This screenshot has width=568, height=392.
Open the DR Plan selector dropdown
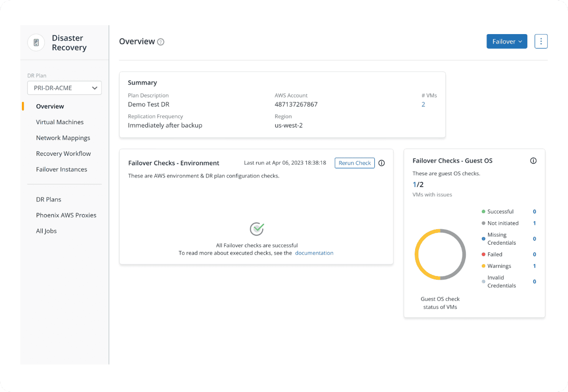64,88
